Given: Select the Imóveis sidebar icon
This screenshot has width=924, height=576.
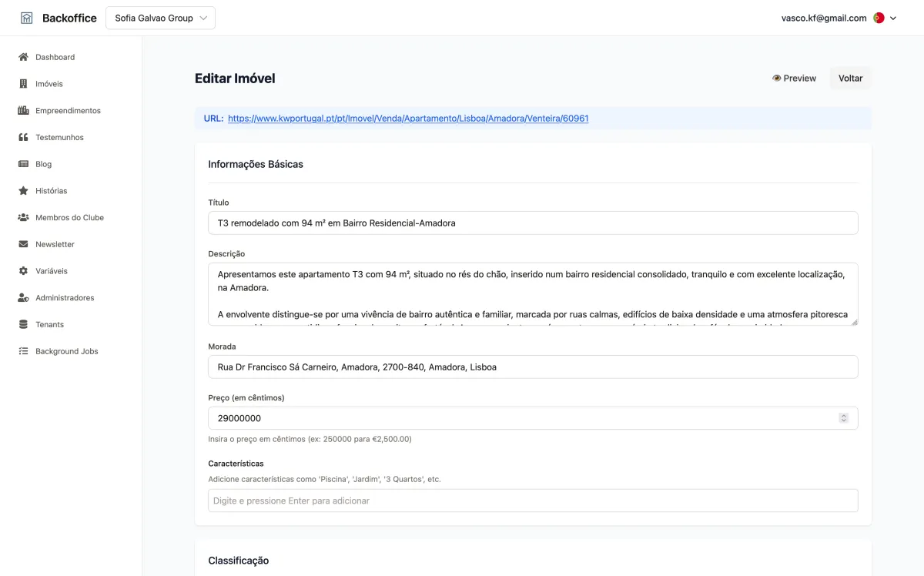Looking at the screenshot, I should 24,83.
